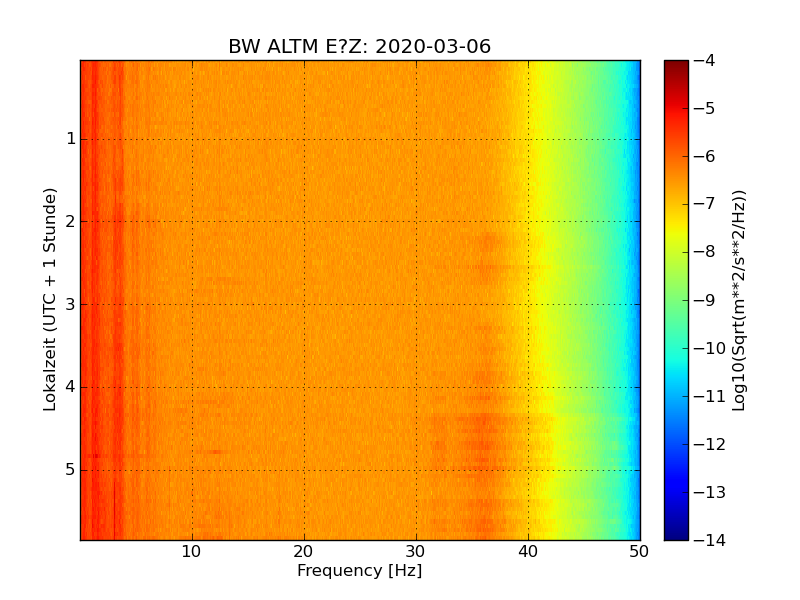Click y-axis tick label 1
This screenshot has width=800, height=600.
click(x=71, y=139)
